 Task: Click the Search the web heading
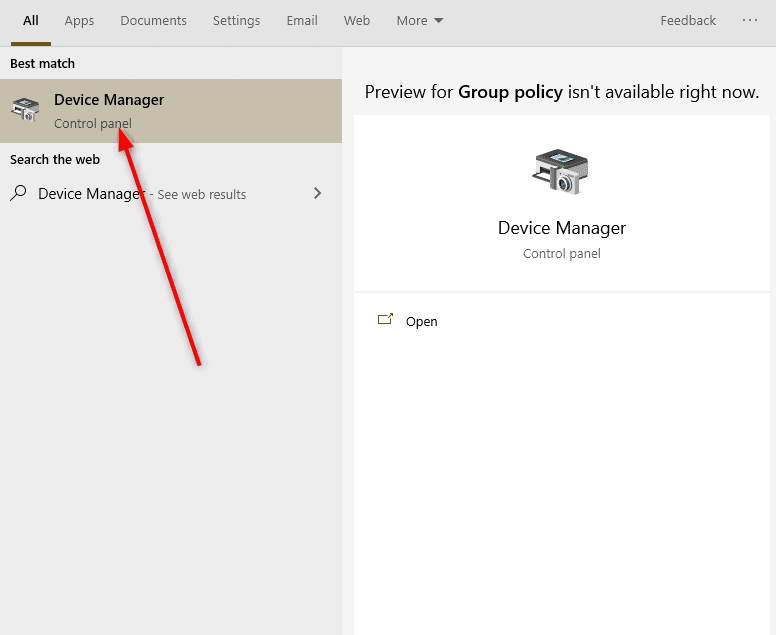tap(55, 159)
